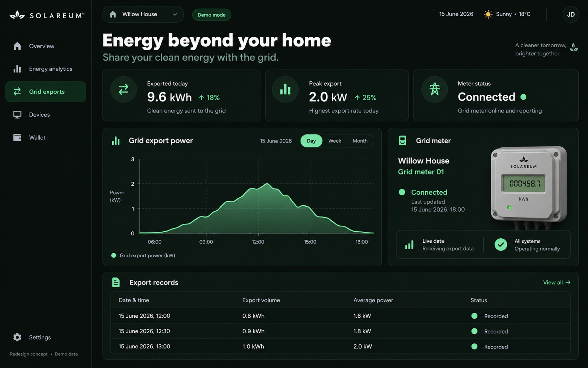This screenshot has height=368, width=588.
Task: Click the Wallet icon in sidebar
Action: [x=17, y=138]
